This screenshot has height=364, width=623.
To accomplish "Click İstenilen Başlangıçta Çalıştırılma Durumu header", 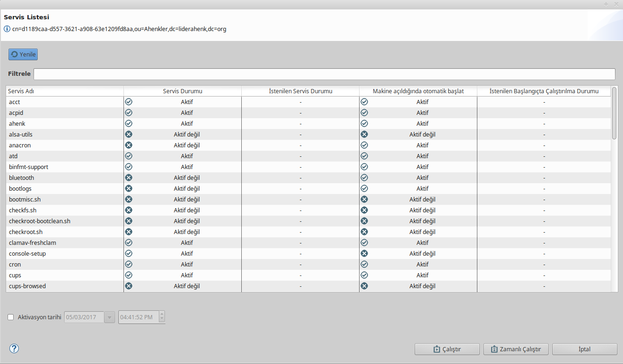I will click(544, 91).
